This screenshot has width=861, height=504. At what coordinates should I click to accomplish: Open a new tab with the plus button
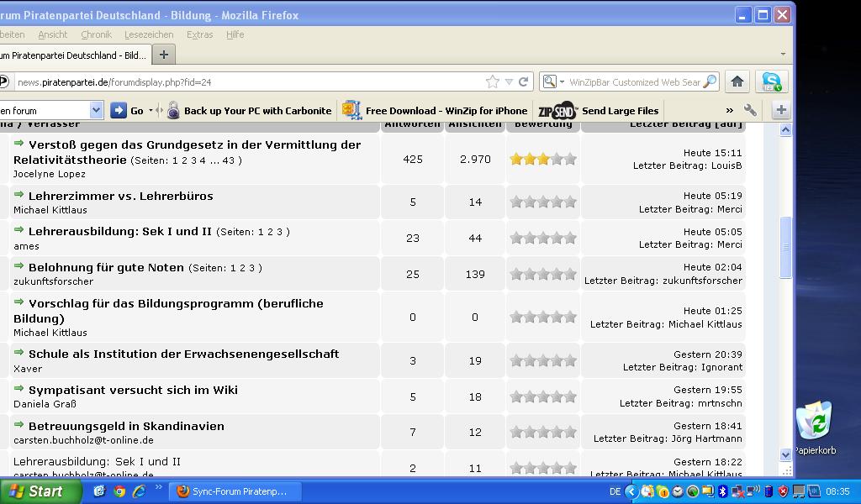tap(164, 55)
